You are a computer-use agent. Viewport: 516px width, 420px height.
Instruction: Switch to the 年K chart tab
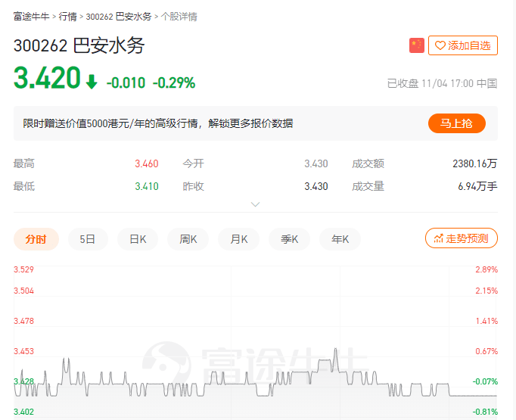[x=340, y=239]
